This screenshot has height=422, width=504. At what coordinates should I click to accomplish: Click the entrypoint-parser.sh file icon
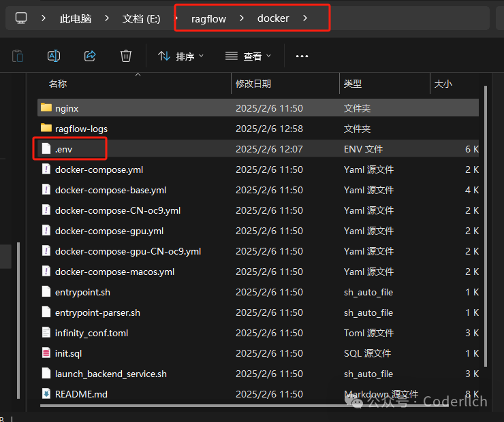point(46,312)
